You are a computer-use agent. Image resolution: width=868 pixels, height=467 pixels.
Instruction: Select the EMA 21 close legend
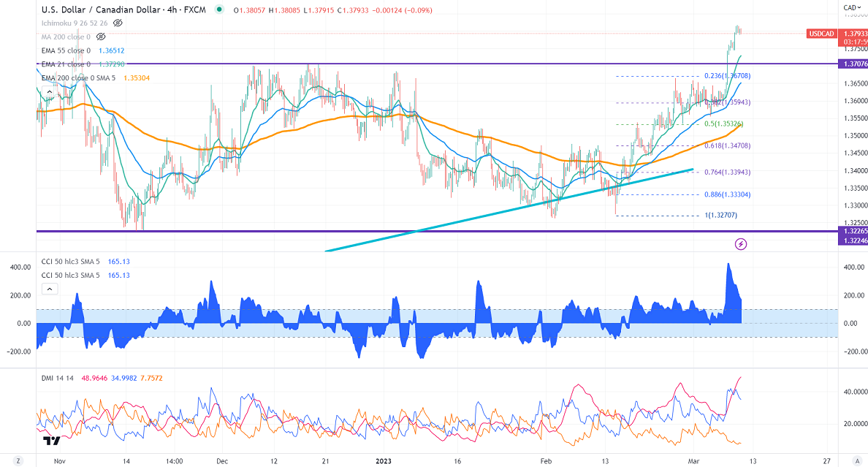click(66, 64)
